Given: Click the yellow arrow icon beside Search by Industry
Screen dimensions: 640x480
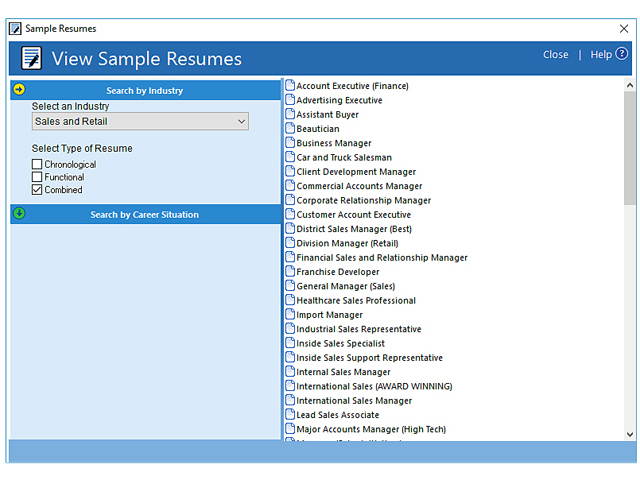Looking at the screenshot, I should 19,90.
